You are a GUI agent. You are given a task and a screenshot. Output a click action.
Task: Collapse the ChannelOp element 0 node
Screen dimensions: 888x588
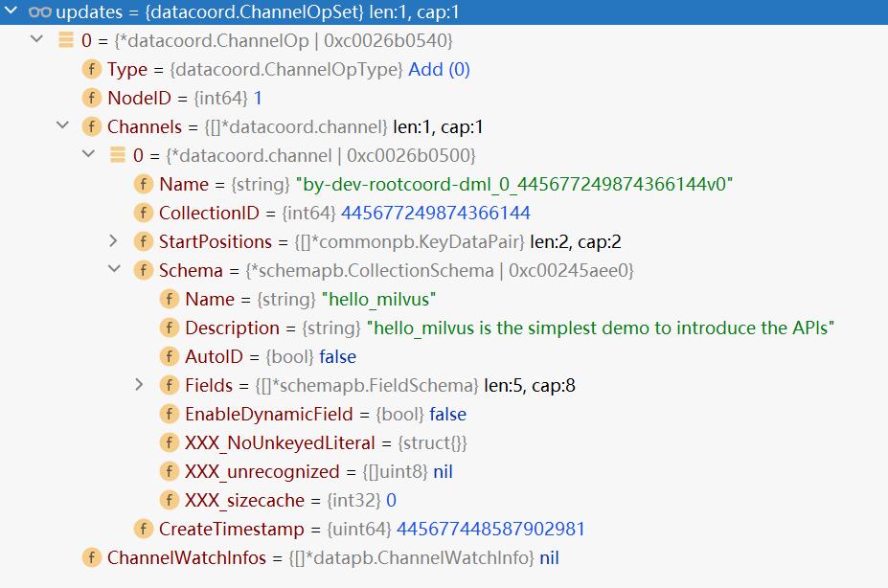pyautogui.click(x=36, y=41)
